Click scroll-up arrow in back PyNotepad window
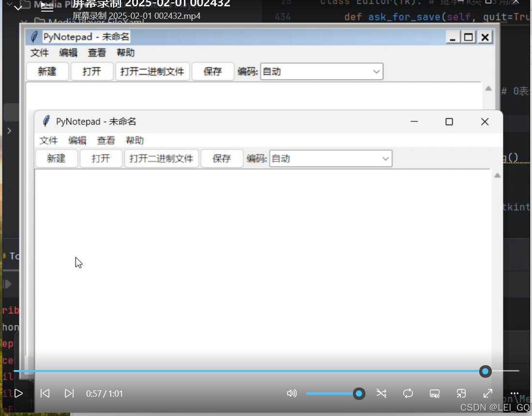Screen dimensions: 532x416 pos(488,89)
